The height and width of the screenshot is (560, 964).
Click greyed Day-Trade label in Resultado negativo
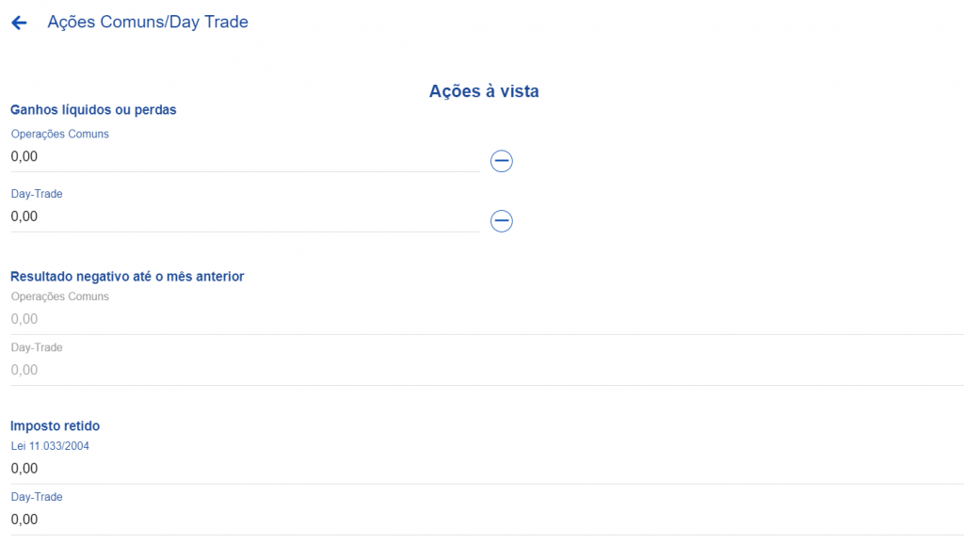coord(37,347)
